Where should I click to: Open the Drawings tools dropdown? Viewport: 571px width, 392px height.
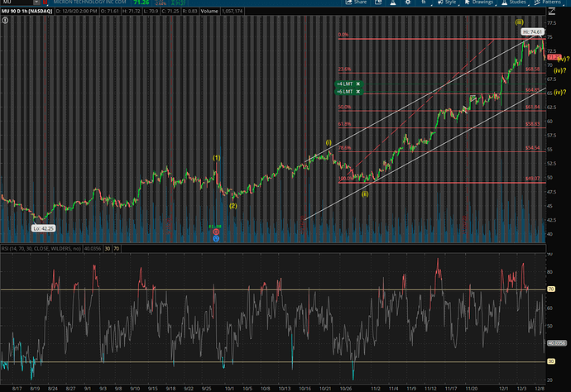[481, 2]
